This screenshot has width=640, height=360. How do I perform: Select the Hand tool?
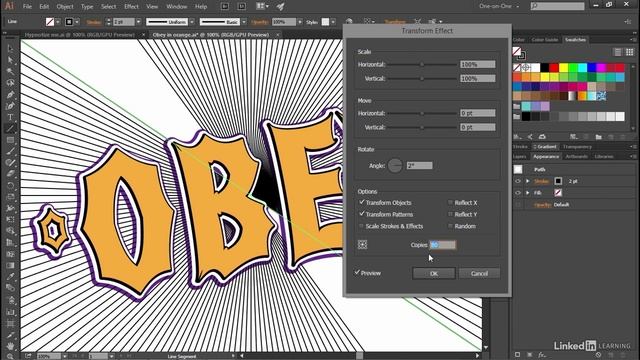(x=10, y=345)
